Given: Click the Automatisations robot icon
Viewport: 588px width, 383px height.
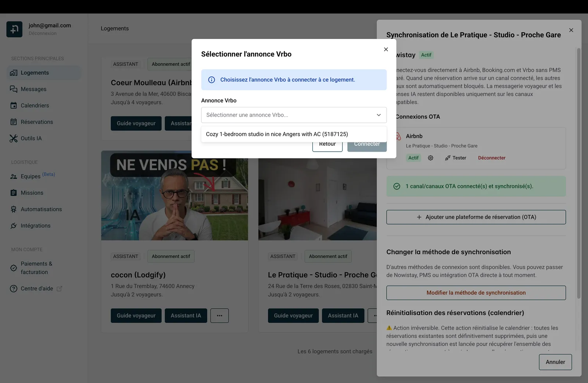Looking at the screenshot, I should click(x=14, y=209).
